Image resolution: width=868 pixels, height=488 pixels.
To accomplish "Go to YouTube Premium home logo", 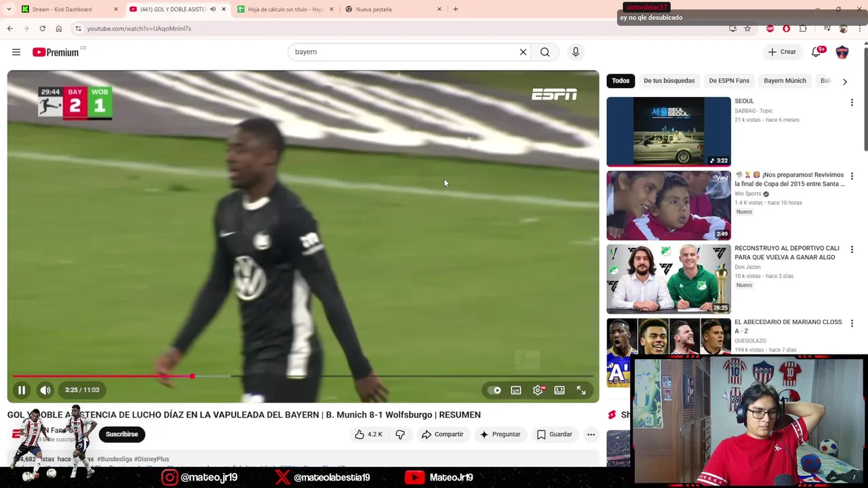I will point(56,52).
